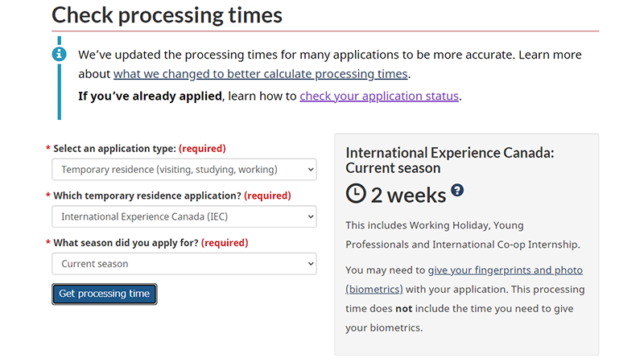Click the 2 weeks processing time text
This screenshot has height=362, width=644.
point(408,195)
